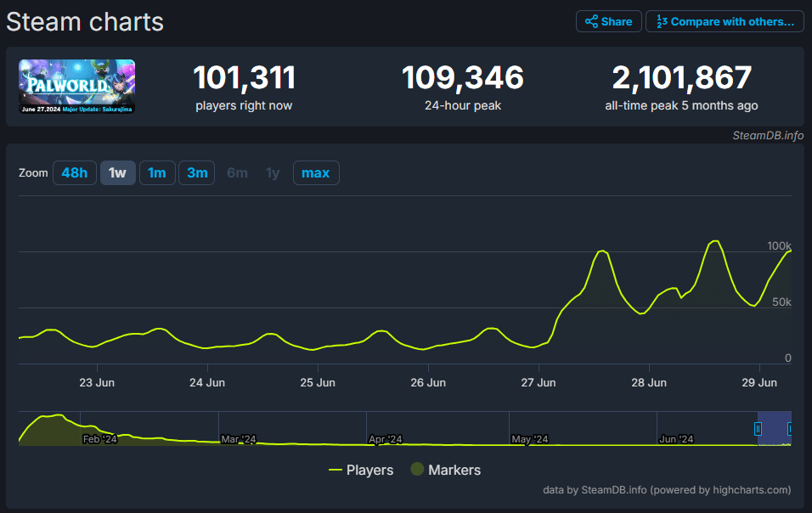
Task: Click the Feb '24 navigator label
Action: point(100,439)
